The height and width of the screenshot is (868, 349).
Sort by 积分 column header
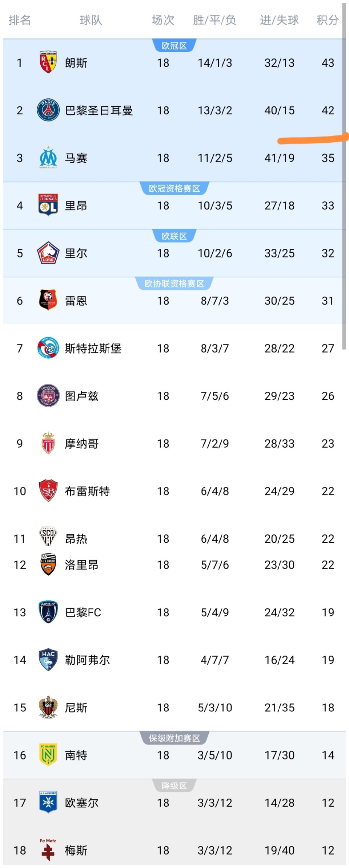(328, 20)
